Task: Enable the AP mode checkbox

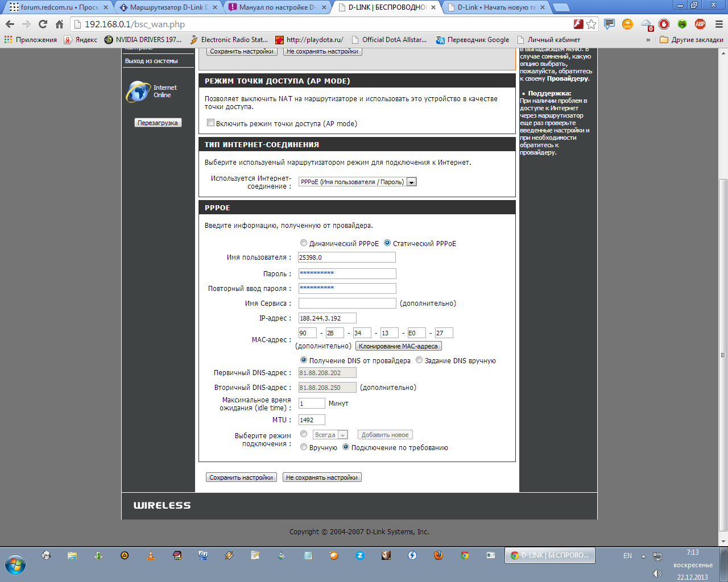Action: tap(210, 123)
